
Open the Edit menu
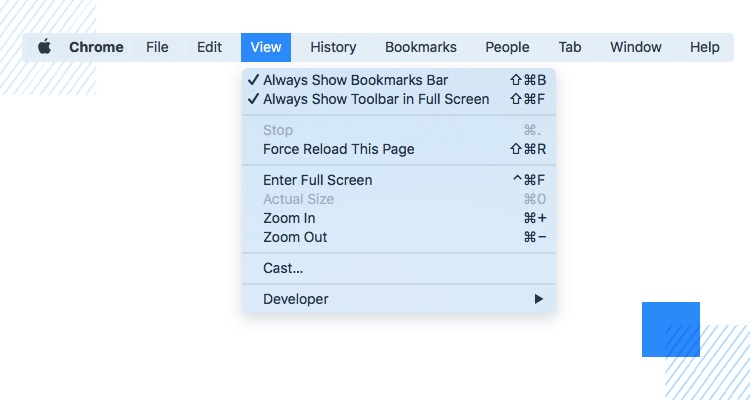click(209, 47)
